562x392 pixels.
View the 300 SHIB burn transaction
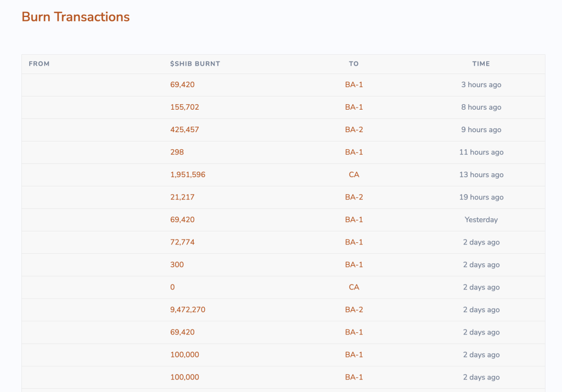[176, 264]
